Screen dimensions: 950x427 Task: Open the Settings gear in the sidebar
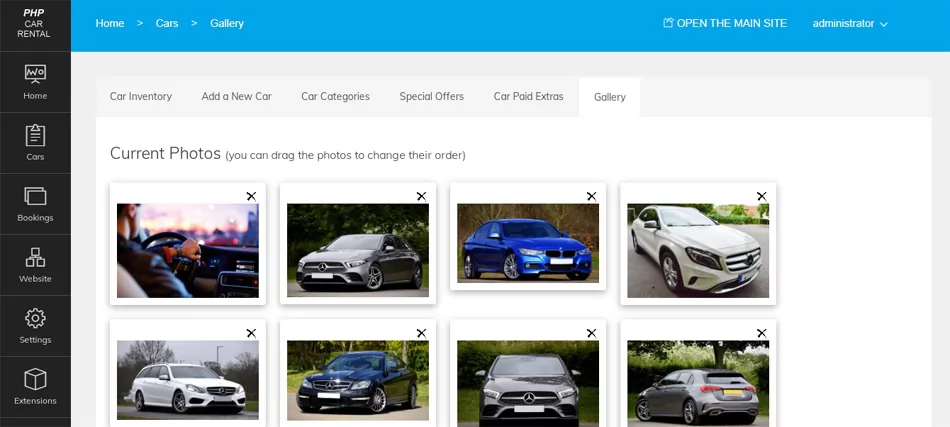[35, 318]
